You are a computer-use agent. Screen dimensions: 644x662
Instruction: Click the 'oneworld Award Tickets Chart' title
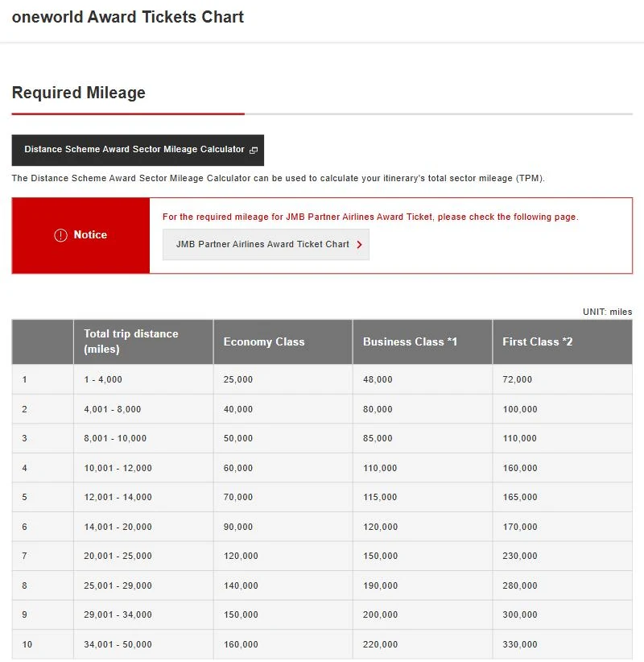[128, 17]
